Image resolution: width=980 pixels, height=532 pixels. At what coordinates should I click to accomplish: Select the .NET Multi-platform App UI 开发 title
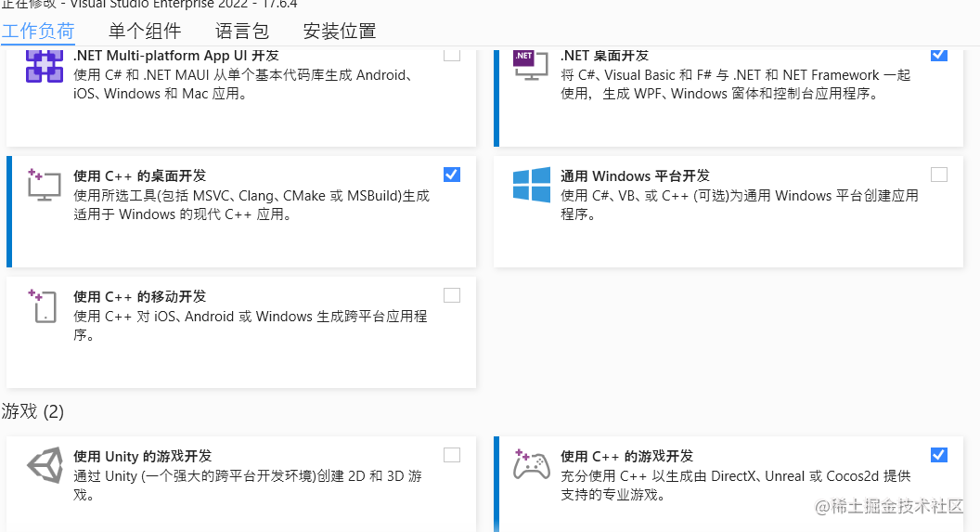point(176,56)
